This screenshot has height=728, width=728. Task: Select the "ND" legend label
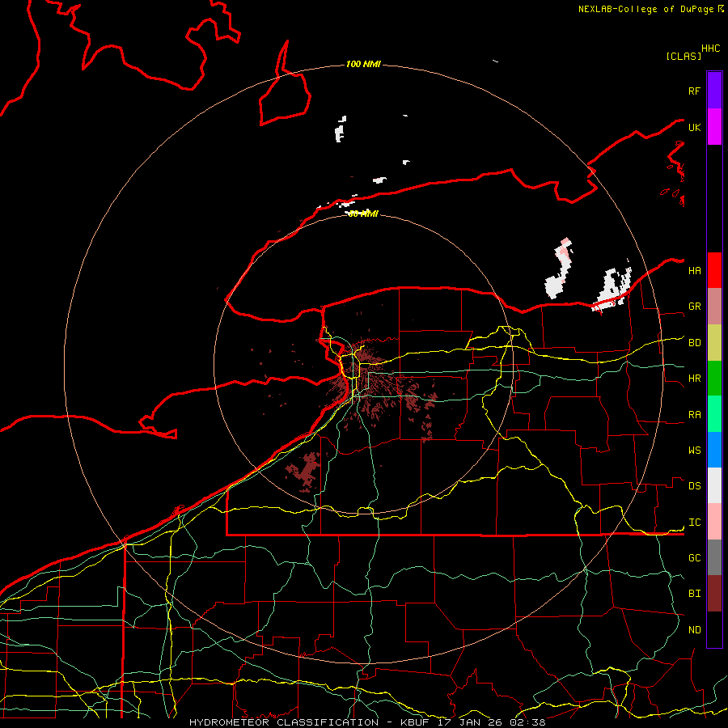(x=694, y=630)
